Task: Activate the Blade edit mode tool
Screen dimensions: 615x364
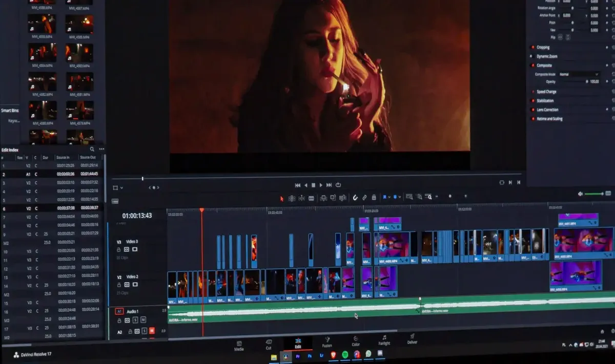Action: pyautogui.click(x=311, y=198)
